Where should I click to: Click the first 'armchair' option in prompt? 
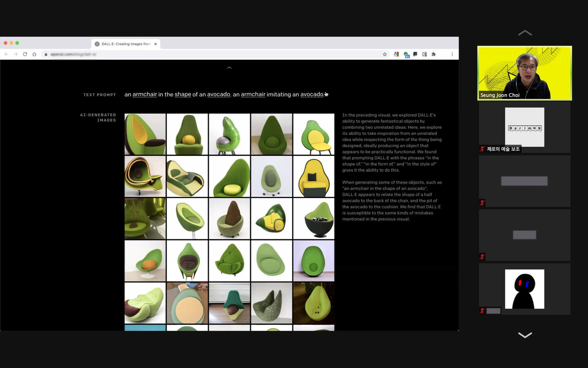(145, 94)
